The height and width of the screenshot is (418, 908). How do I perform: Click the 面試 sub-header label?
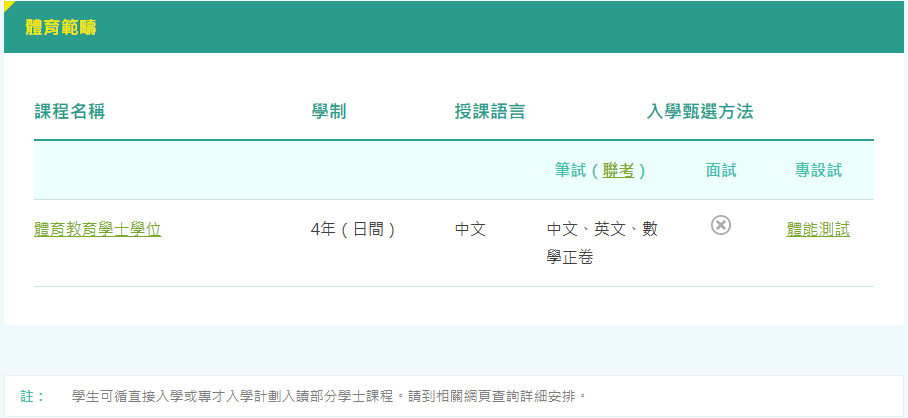[x=721, y=171]
